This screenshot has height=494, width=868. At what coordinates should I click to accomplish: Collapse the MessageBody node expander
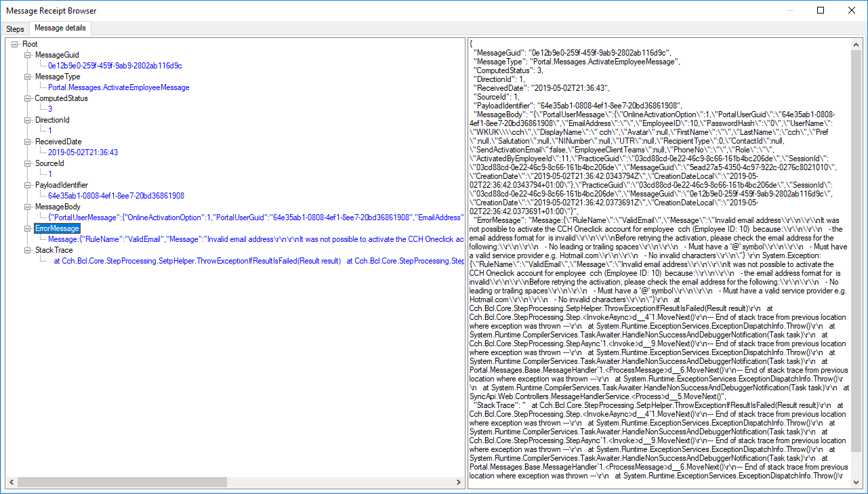(x=28, y=207)
